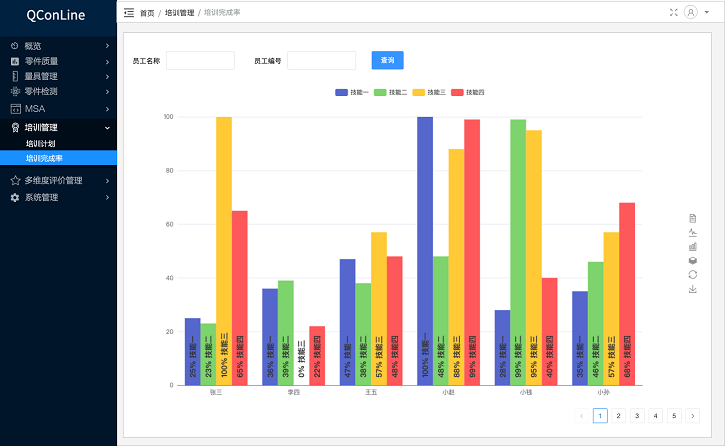Open data view icon in chart toolbox
Viewport: 725px width, 446px height.
692,218
